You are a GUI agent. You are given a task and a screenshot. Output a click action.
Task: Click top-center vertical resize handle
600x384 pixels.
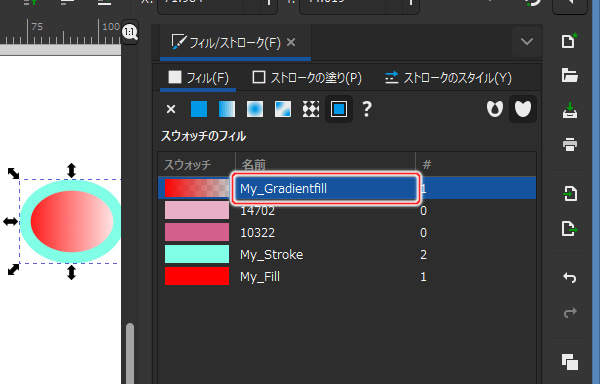[x=71, y=171]
